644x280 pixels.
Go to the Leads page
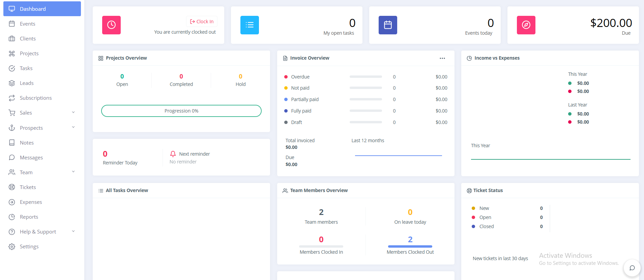27,83
